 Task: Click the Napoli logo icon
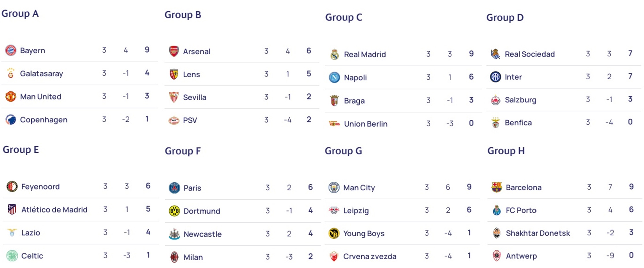point(334,77)
